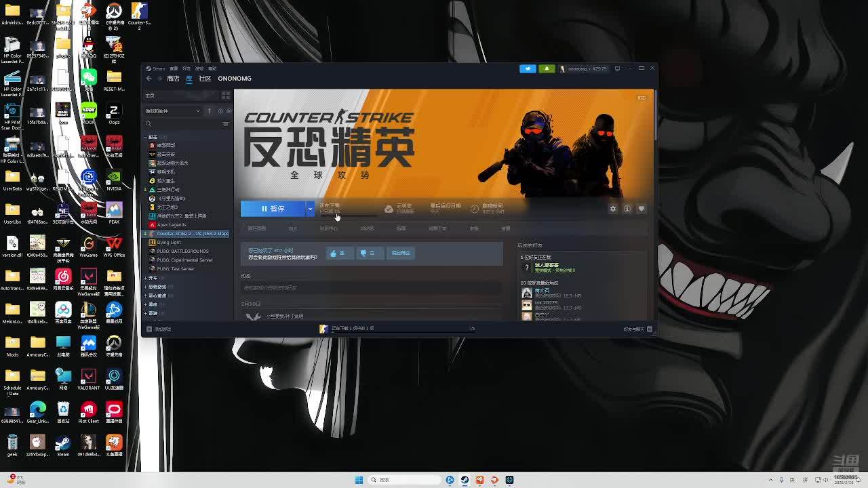This screenshot has height=488, width=868.
Task: Add Counter-Strike 2 to favorites with heart icon
Action: click(641, 209)
